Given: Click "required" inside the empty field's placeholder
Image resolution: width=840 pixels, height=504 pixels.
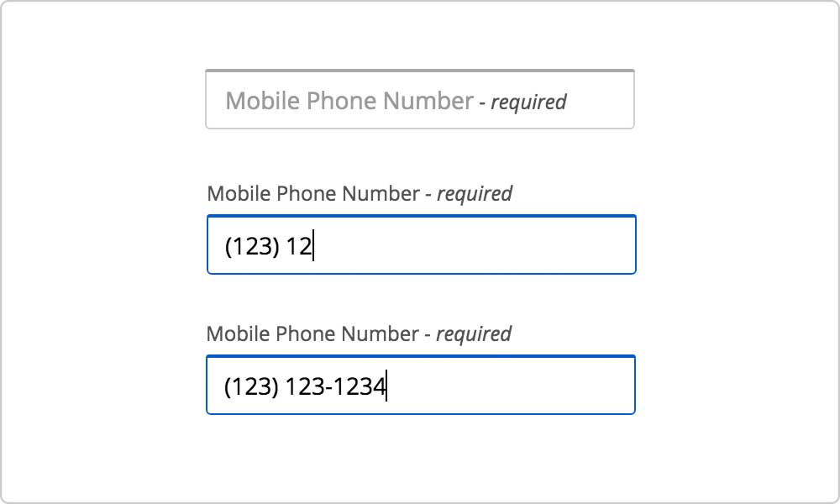Looking at the screenshot, I should coord(528,102).
